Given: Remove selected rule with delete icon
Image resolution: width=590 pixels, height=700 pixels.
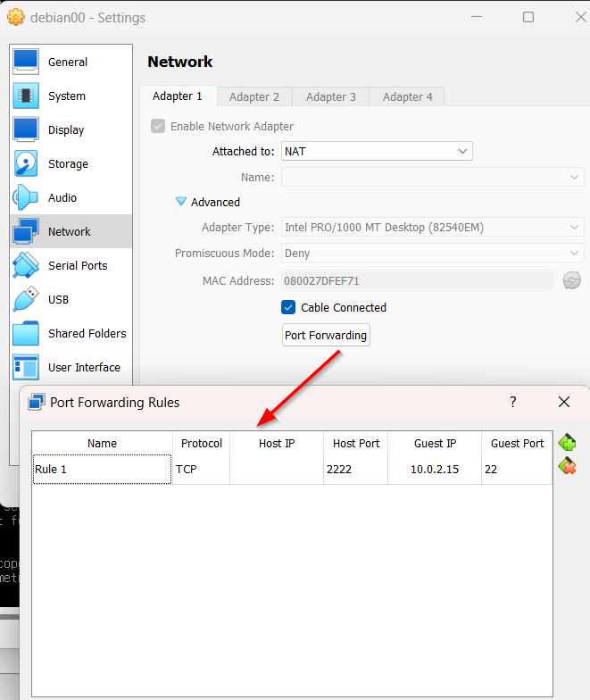Looking at the screenshot, I should click(x=567, y=466).
